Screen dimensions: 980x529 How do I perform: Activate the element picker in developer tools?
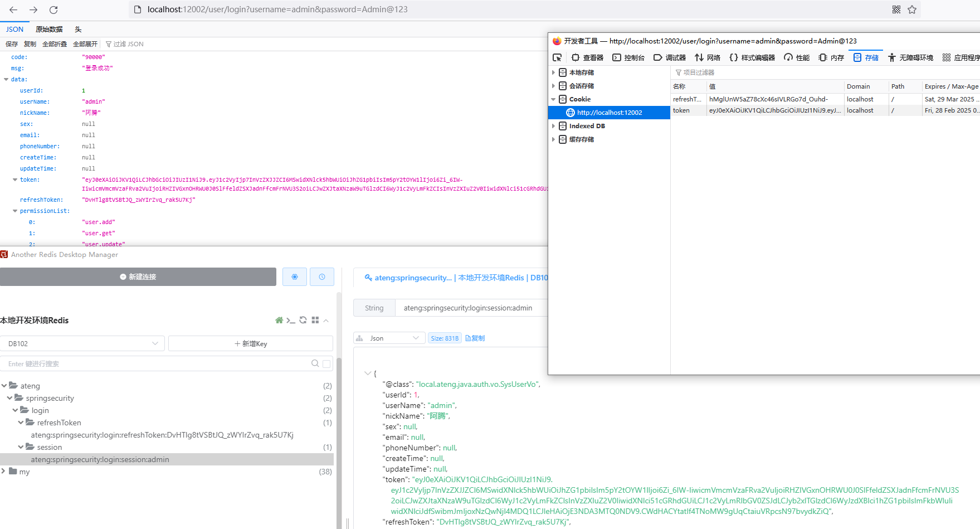[557, 57]
